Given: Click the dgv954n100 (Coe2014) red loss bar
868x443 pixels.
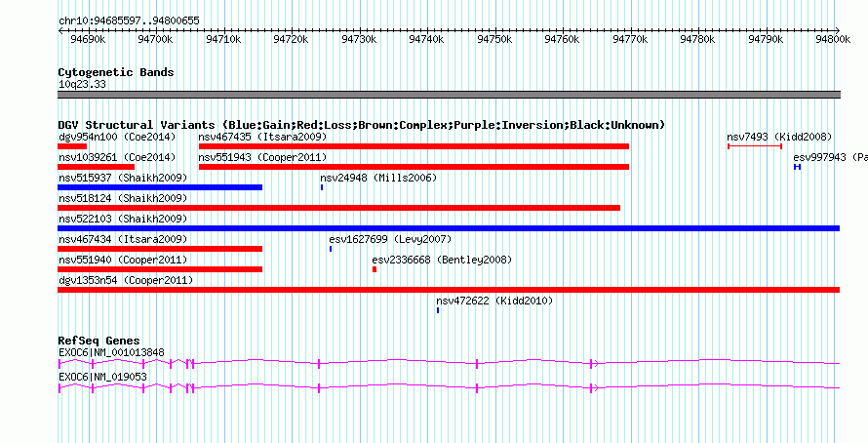Looking at the screenshot, I should (x=72, y=146).
